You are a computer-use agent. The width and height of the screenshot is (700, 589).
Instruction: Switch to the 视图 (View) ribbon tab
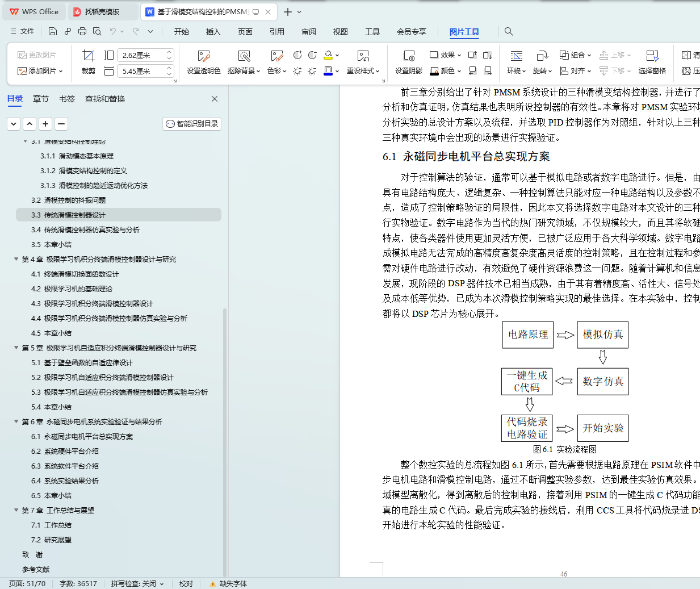(341, 32)
